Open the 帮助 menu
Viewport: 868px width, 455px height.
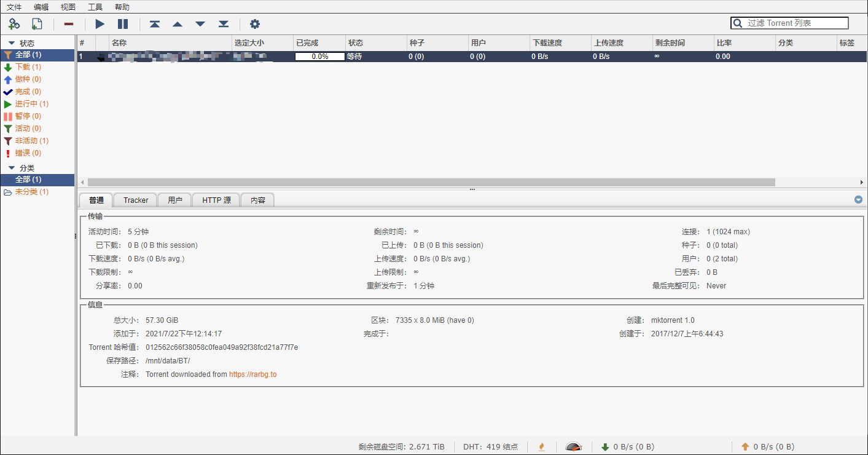point(122,7)
